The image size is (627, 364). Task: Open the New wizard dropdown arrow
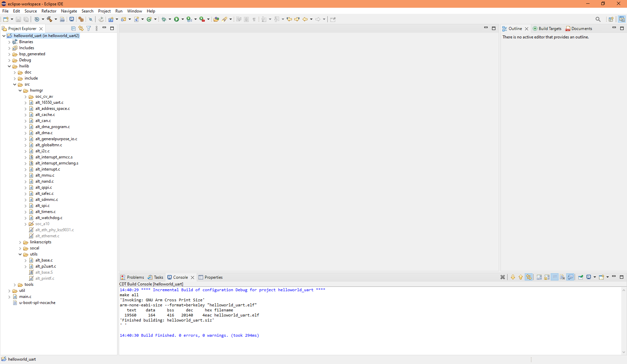click(11, 19)
